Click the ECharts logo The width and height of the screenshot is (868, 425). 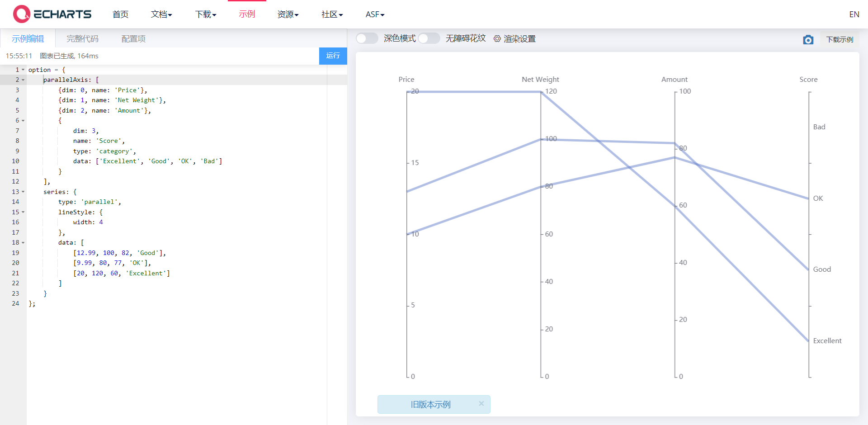tap(52, 14)
